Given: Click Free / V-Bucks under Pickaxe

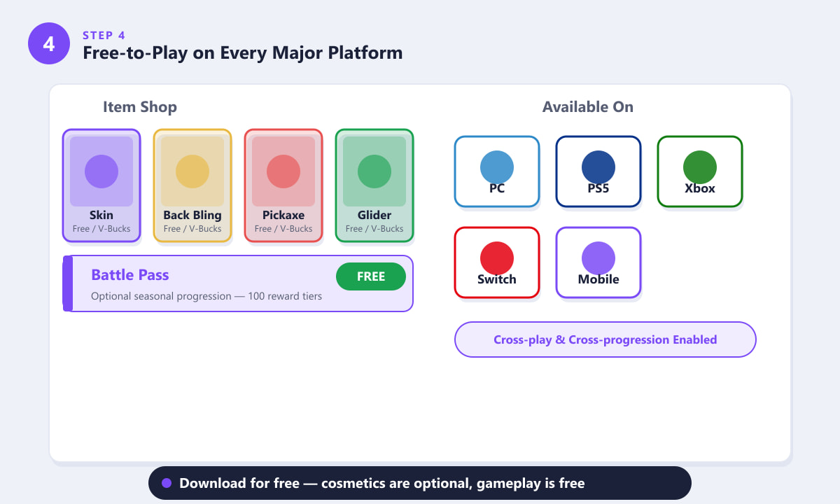Looking at the screenshot, I should (283, 229).
